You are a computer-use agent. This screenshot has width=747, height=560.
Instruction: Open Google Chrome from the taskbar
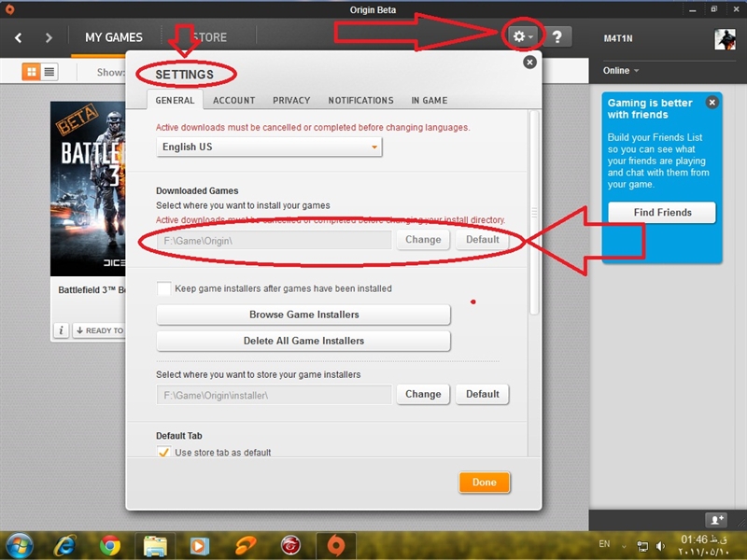[110, 544]
